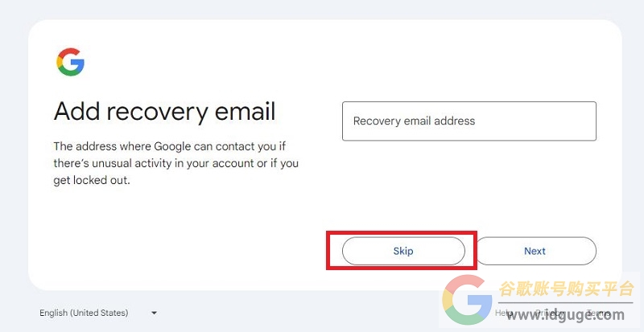Open the Help link in footer
The image size is (644, 332).
coord(504,313)
